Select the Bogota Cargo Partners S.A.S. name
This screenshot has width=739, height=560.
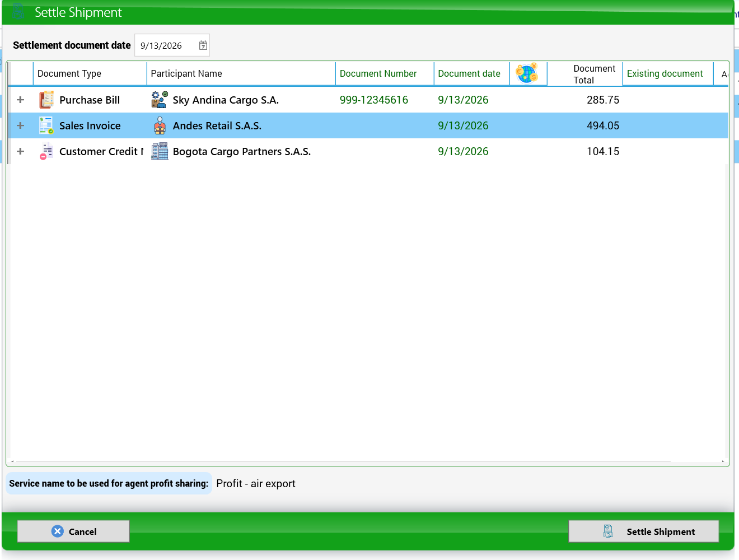point(242,151)
